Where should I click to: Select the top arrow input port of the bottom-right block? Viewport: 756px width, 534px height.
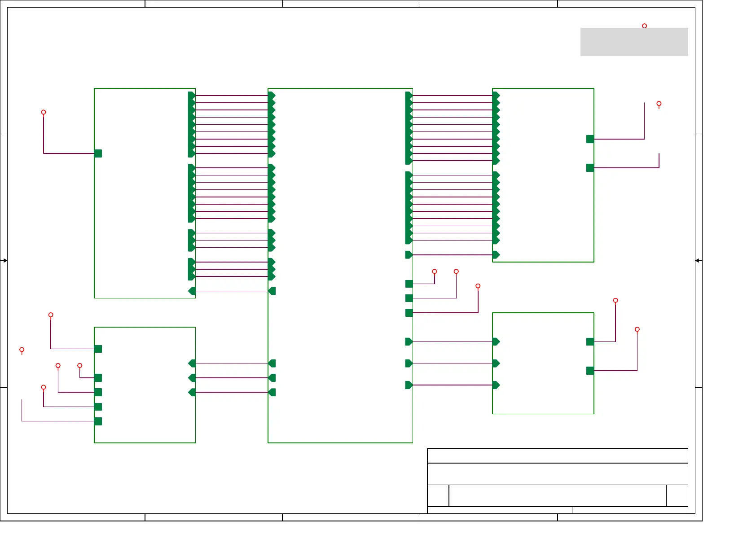coord(496,342)
